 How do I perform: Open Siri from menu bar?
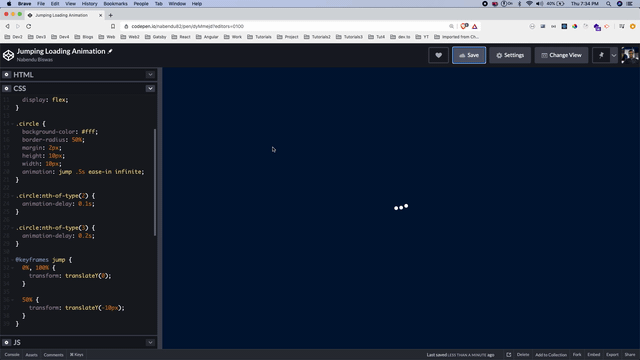point(619,4)
